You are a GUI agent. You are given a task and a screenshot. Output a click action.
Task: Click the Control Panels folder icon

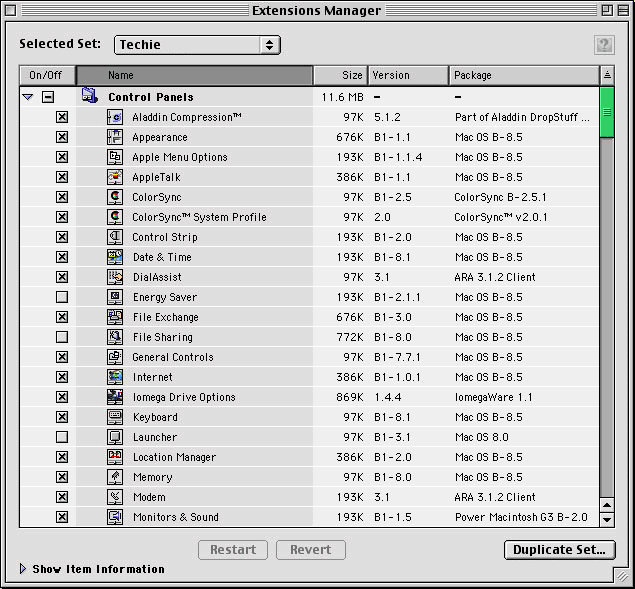(x=89, y=96)
